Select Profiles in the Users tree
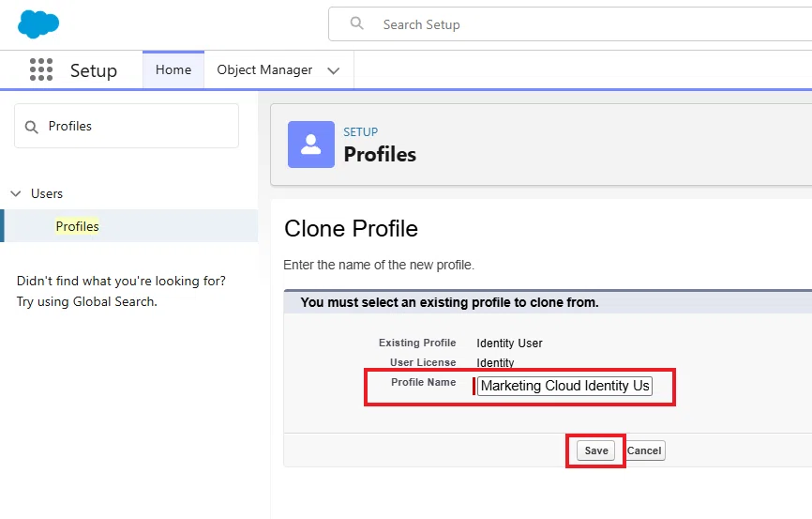This screenshot has height=519, width=812. click(x=78, y=226)
